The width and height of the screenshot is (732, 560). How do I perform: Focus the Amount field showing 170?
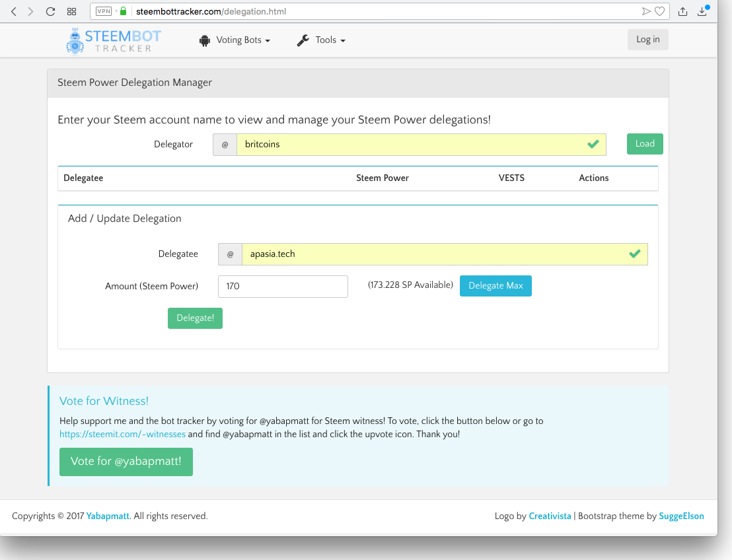point(283,287)
